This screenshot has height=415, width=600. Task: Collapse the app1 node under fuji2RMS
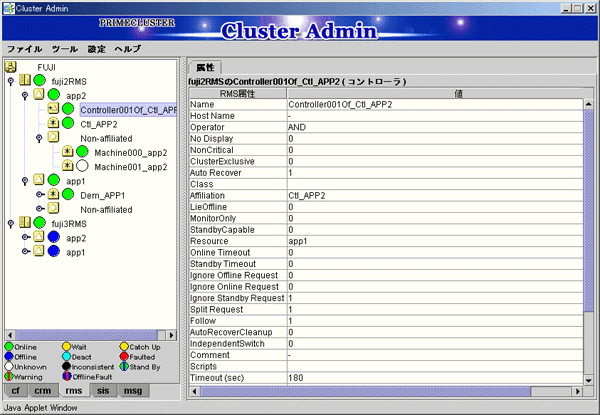click(25, 181)
